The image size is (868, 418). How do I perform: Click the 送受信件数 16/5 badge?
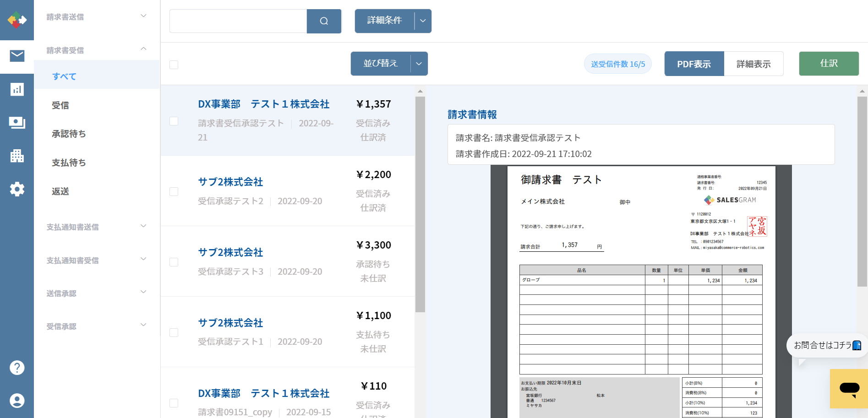tap(618, 64)
